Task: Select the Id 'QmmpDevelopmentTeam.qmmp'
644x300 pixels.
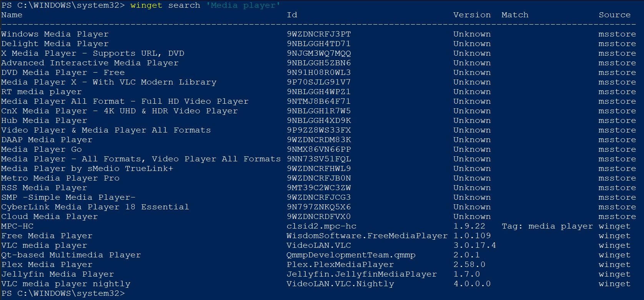Action: pos(351,255)
